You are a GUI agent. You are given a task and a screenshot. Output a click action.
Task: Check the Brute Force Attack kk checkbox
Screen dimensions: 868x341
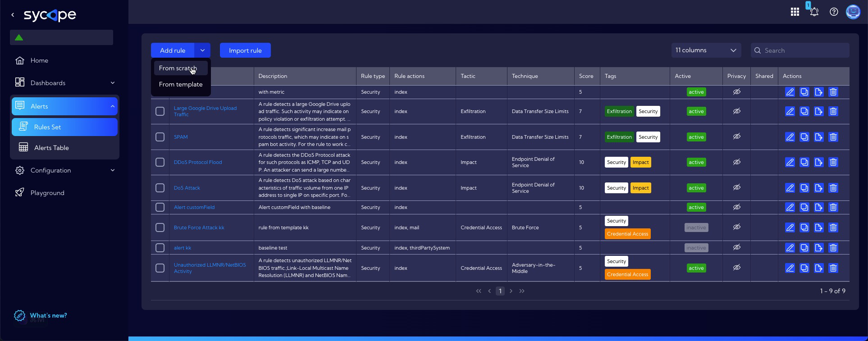coord(160,227)
